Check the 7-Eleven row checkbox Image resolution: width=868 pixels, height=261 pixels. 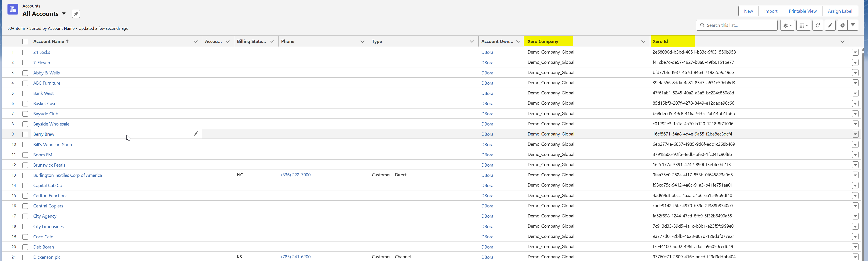click(x=25, y=62)
